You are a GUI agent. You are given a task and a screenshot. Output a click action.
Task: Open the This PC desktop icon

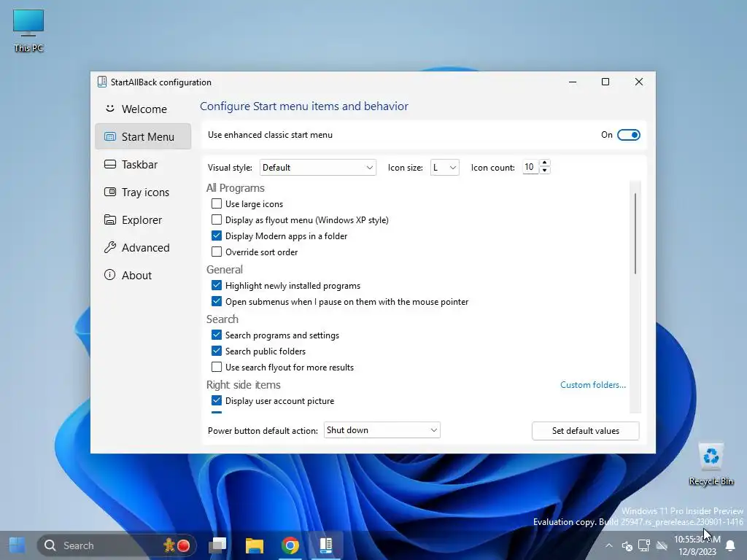(x=28, y=31)
